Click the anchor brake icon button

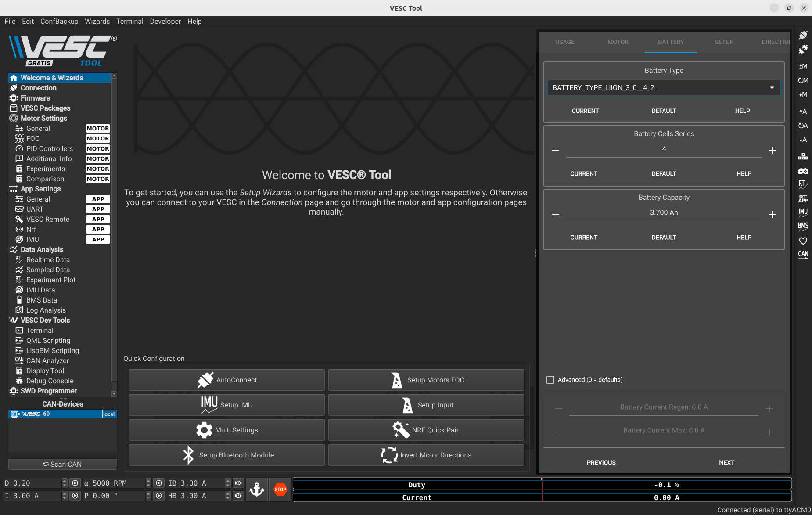click(x=257, y=489)
